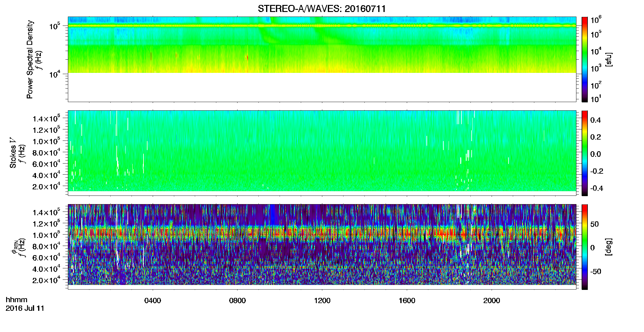Click the red burst near 0830 in top panel
Viewport: 644px width, 332px height.
247,57
